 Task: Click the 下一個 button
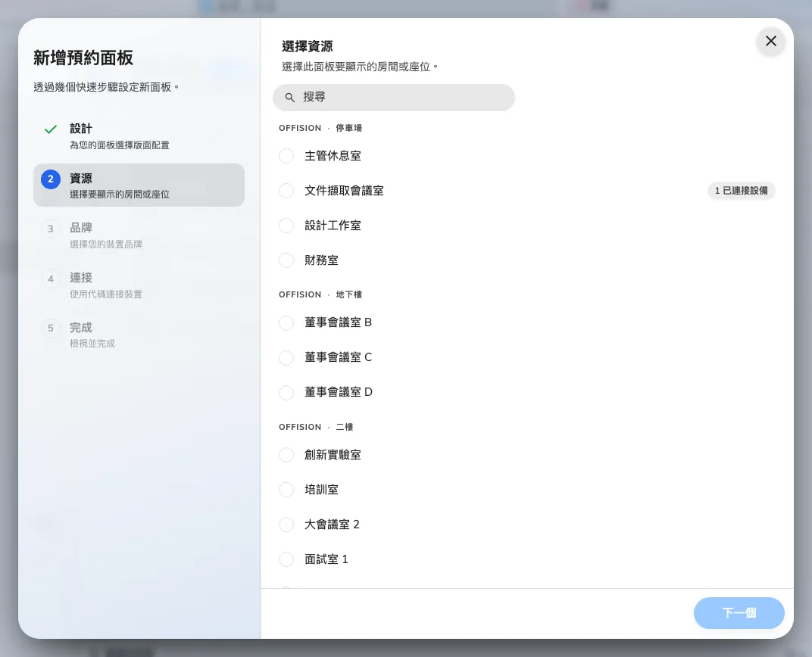click(x=739, y=613)
